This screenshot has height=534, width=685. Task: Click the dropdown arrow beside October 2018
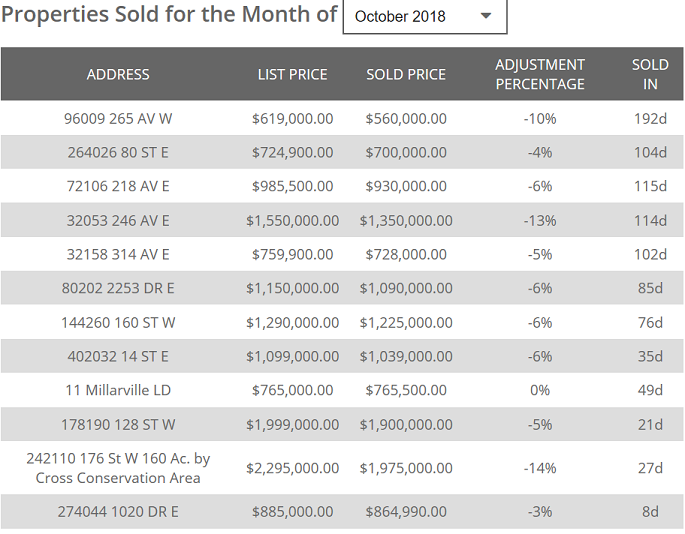pos(486,17)
